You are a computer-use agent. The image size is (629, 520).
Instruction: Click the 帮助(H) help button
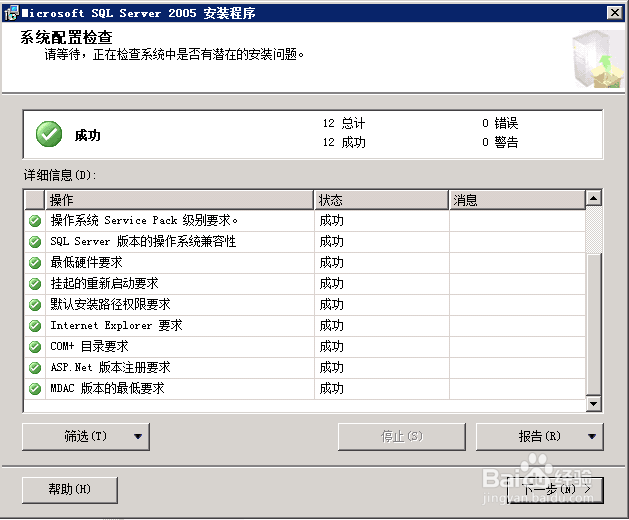point(70,490)
